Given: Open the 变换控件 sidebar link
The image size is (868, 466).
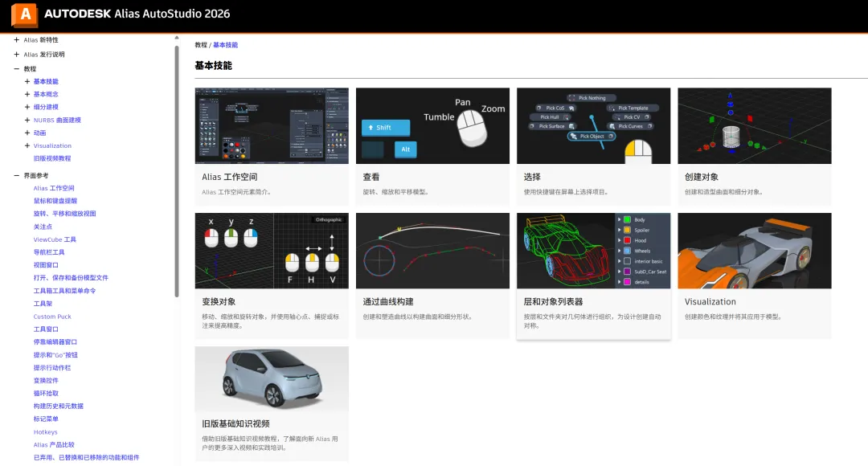Looking at the screenshot, I should 46,381.
